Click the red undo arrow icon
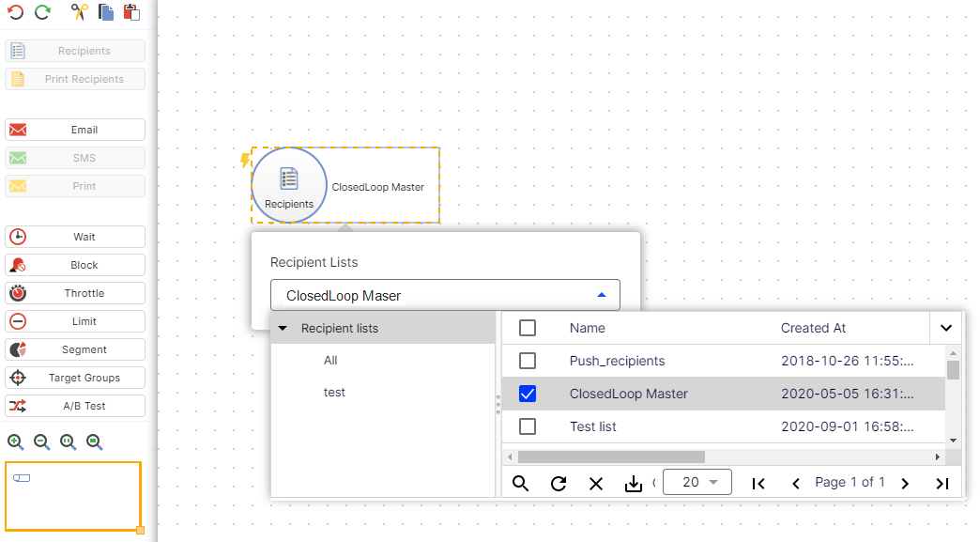This screenshot has width=980, height=542. pyautogui.click(x=16, y=12)
